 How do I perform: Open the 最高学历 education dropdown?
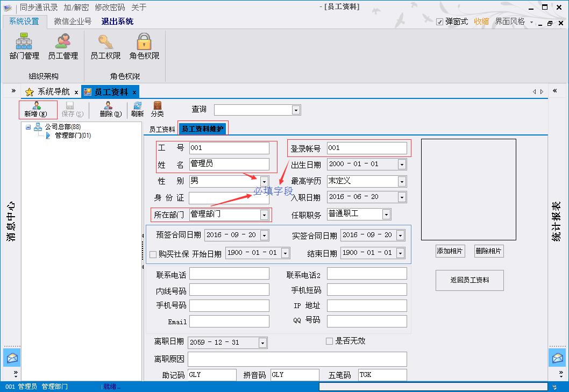point(402,182)
